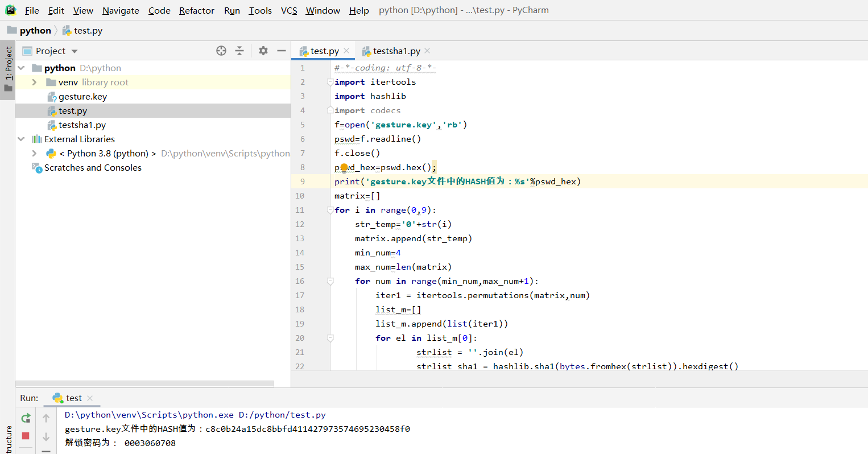
Task: Click the Collapse All icon in Project panel
Action: (239, 51)
